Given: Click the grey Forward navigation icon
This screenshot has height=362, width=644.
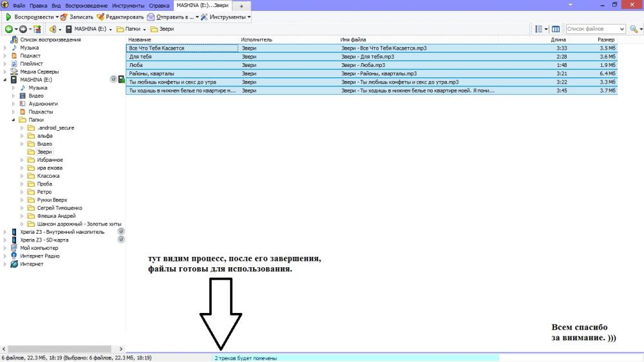Looking at the screenshot, I should 23,29.
